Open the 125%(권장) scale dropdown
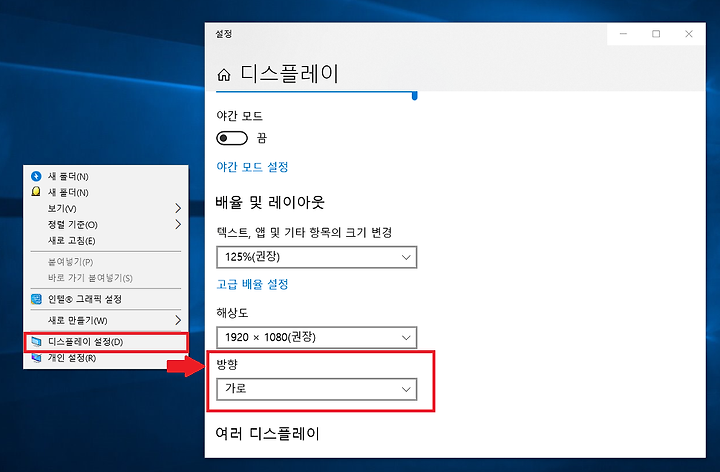The width and height of the screenshot is (720, 472). pyautogui.click(x=316, y=257)
